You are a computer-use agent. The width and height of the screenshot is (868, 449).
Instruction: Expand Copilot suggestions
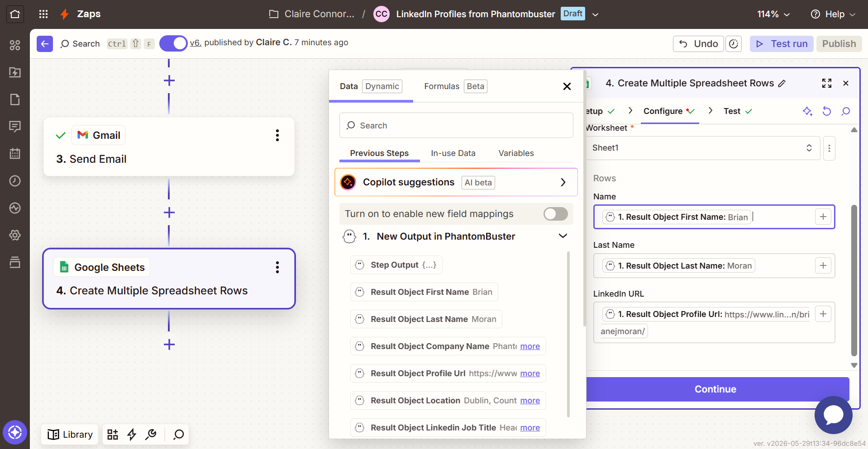[x=456, y=182]
